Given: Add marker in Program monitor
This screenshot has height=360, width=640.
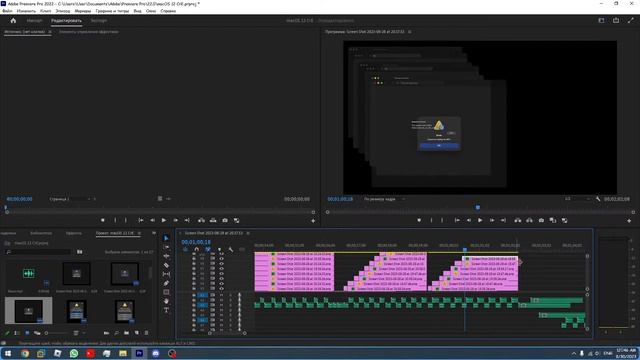Looking at the screenshot, I should [x=419, y=220].
